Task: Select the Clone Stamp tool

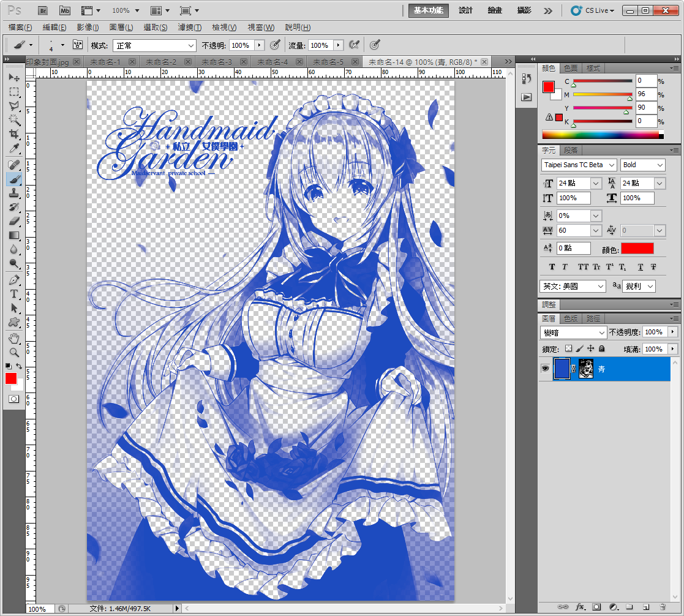Action: coord(14,193)
